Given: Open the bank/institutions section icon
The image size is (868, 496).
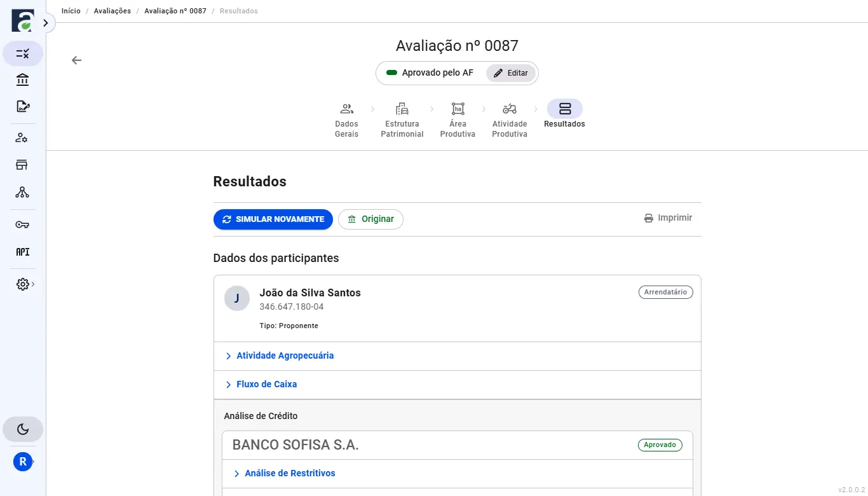Looking at the screenshot, I should 23,79.
